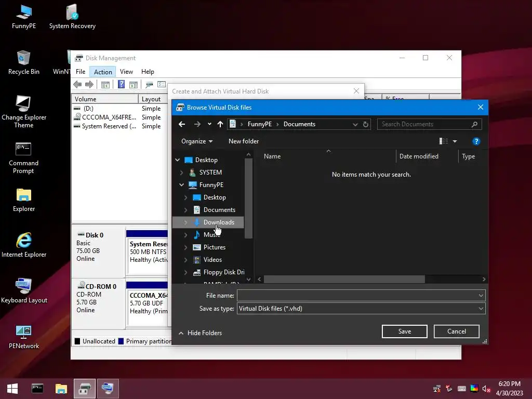Go up one folder level

point(220,124)
